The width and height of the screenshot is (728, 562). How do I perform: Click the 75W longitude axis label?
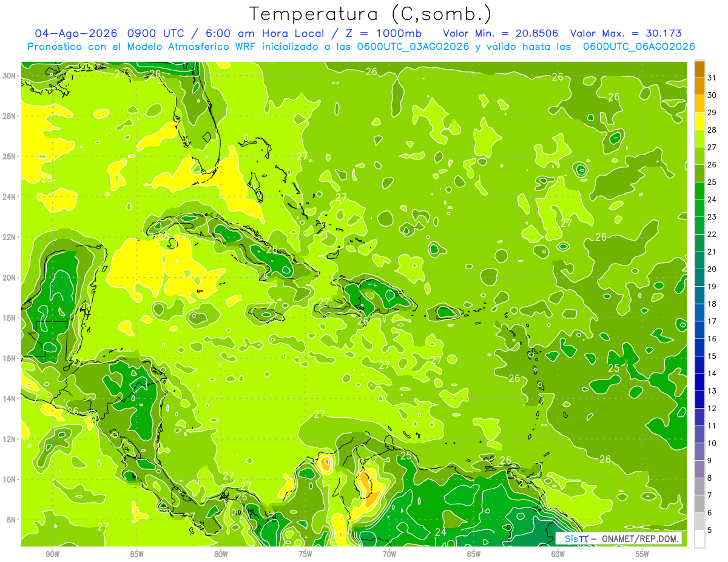(305, 555)
